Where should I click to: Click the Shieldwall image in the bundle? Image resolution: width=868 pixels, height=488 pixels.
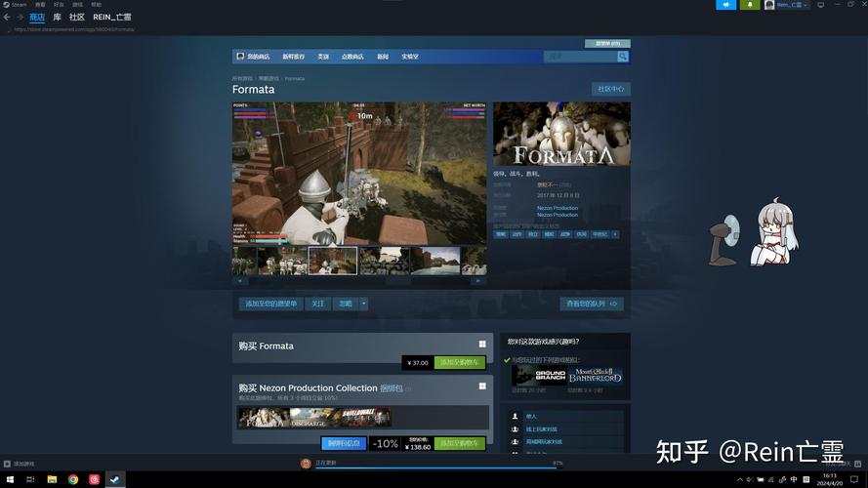[x=366, y=418]
